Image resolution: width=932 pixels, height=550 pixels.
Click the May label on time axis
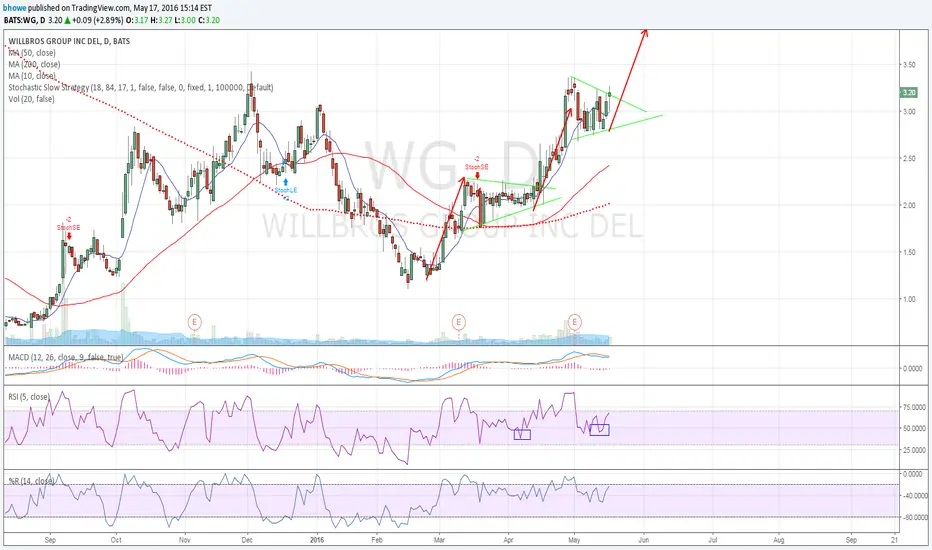click(574, 540)
